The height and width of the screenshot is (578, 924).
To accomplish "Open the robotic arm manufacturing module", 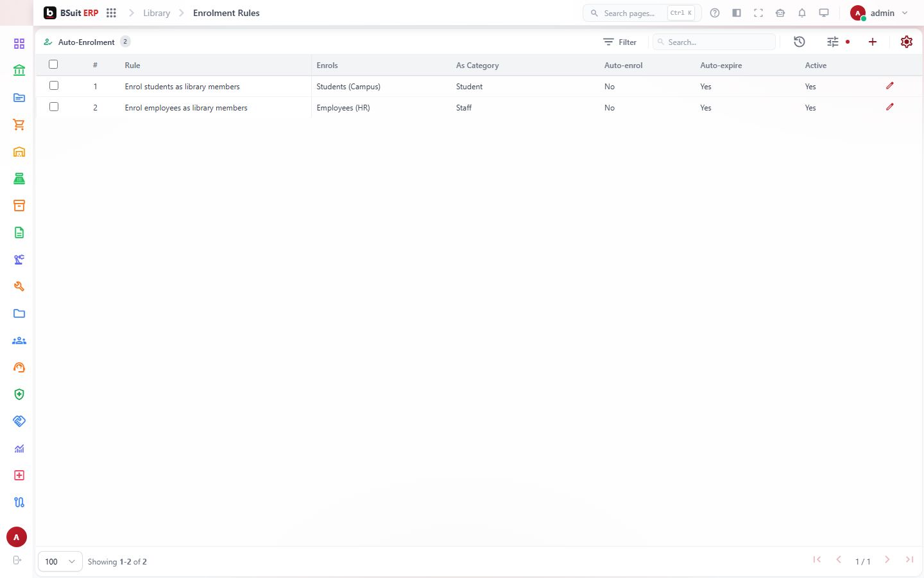I will 19,259.
